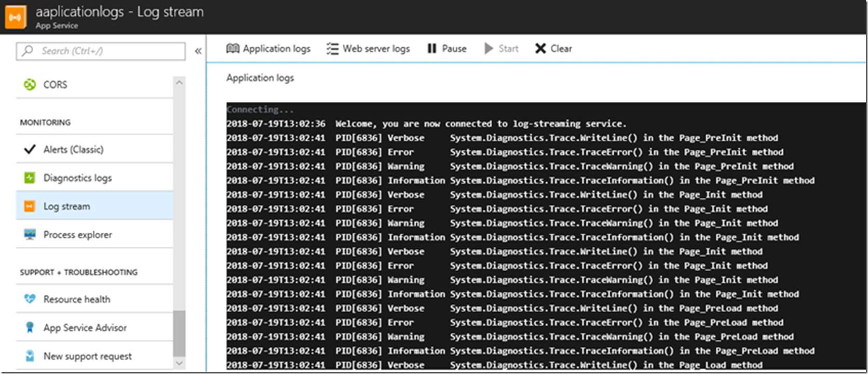Screen dimensions: 868x374
Task: Click the Application logs book icon
Action: click(233, 48)
